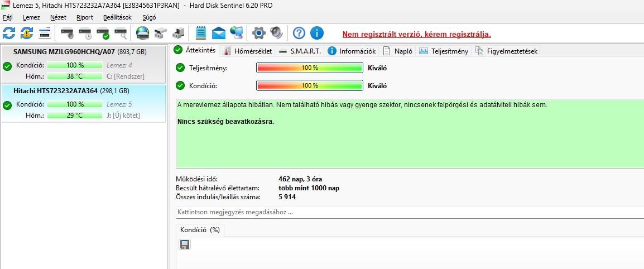644x269 pixels.
Task: Open the Fájl menu
Action: pos(7,18)
